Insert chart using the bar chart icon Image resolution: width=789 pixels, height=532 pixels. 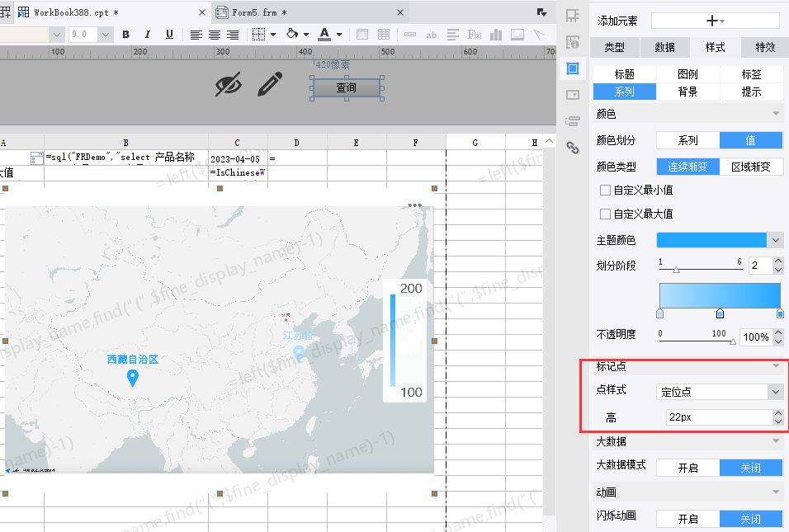496,35
